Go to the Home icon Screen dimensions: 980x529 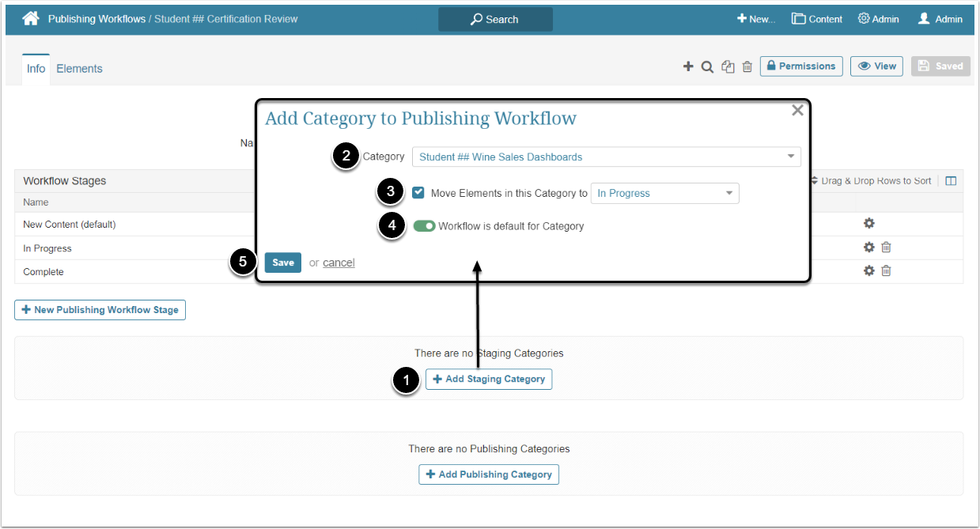tap(30, 18)
